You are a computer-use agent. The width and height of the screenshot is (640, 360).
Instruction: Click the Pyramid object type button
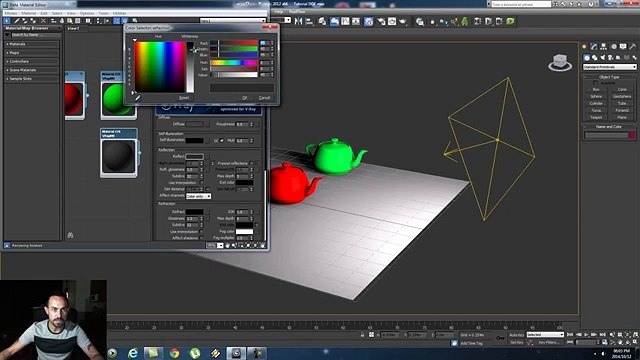point(622,110)
